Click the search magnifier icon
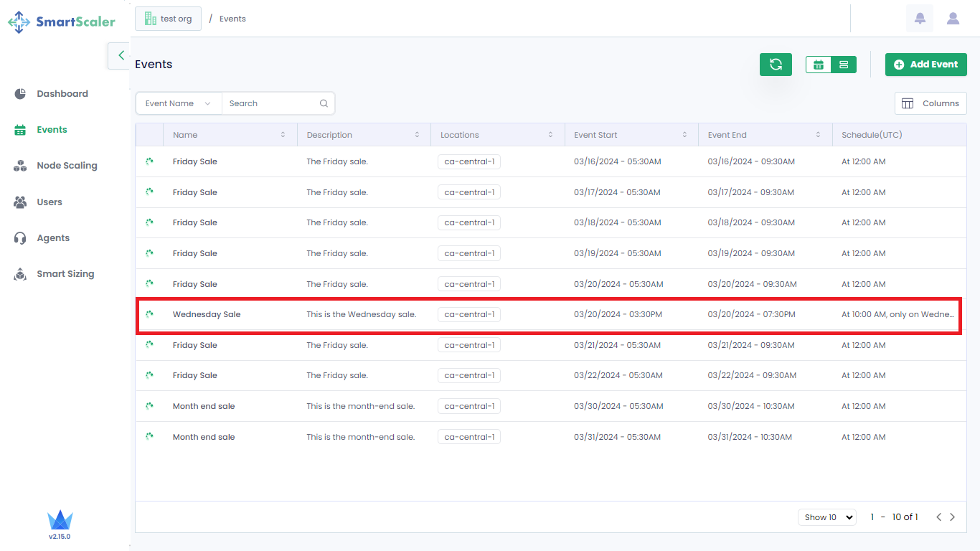The image size is (980, 551). pyautogui.click(x=324, y=103)
